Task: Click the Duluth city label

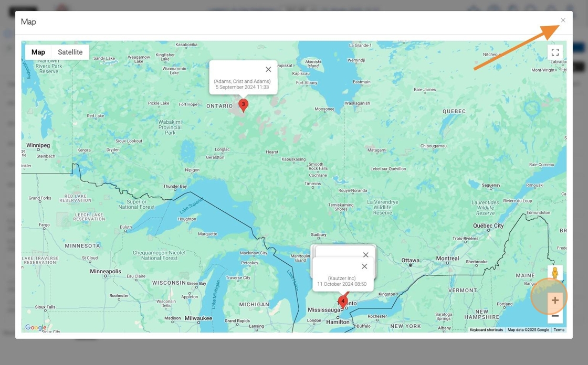Action: coord(125,227)
